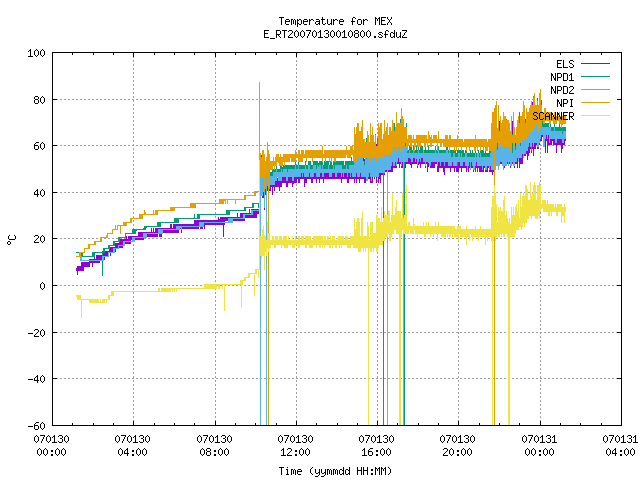Viewport: 640px width, 480px height.
Task: Click the green NPD1 legend line sample
Action: [595, 77]
